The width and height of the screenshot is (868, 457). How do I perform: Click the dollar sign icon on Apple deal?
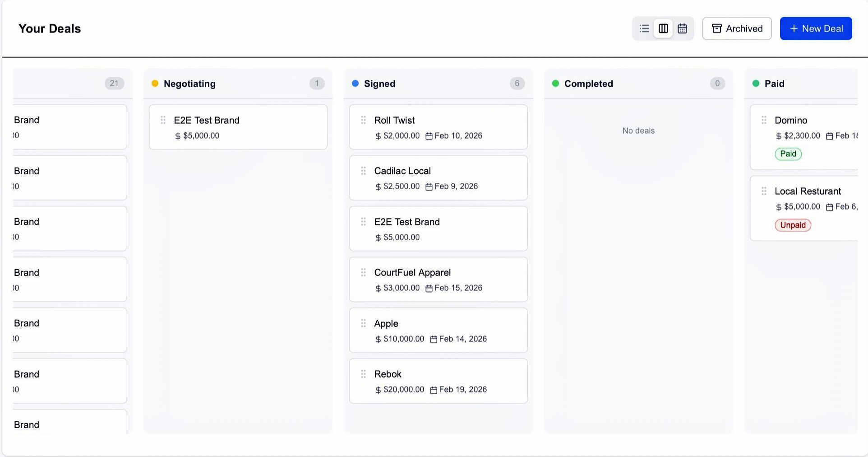(378, 339)
